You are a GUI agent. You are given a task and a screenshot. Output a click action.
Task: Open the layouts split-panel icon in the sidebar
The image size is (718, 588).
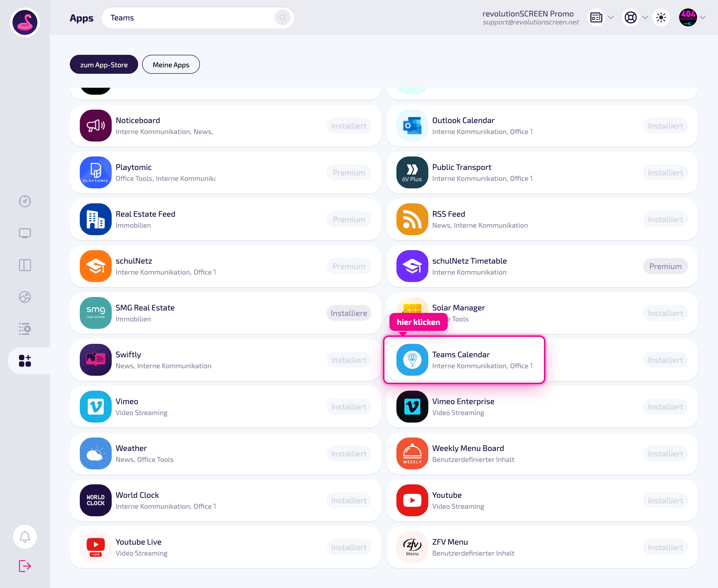tap(25, 265)
